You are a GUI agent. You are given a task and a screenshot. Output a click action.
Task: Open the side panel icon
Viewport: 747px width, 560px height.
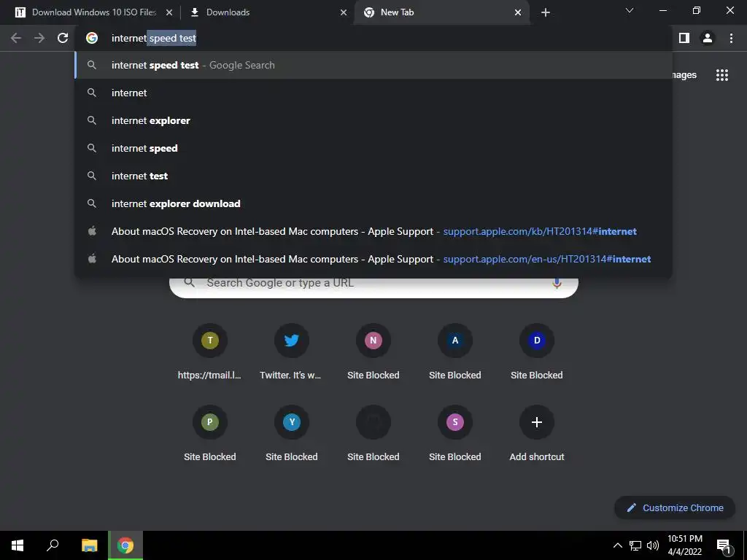pyautogui.click(x=684, y=38)
